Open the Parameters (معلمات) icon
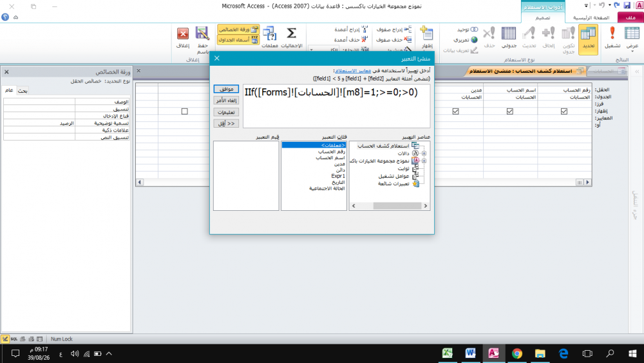The height and width of the screenshot is (363, 644). coord(270,38)
